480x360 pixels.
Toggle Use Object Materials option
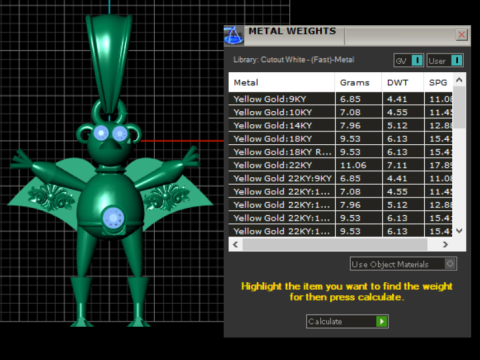click(403, 264)
